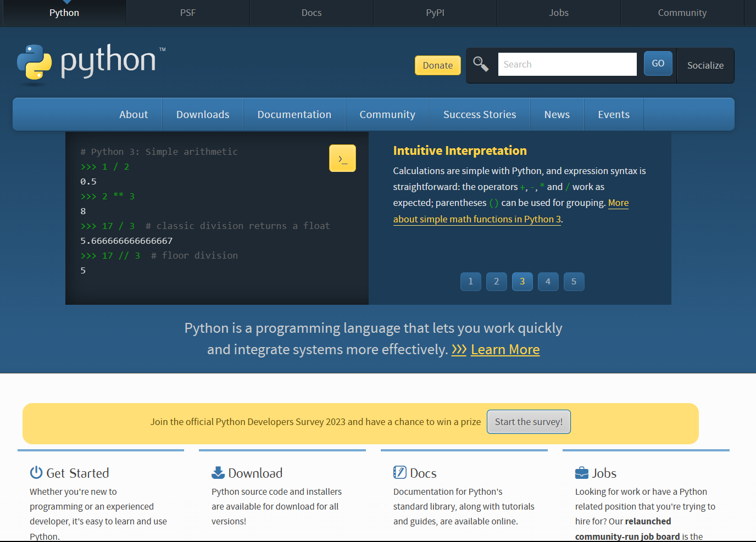This screenshot has width=756, height=542.
Task: Open the Download heading link
Action: pyautogui.click(x=255, y=473)
